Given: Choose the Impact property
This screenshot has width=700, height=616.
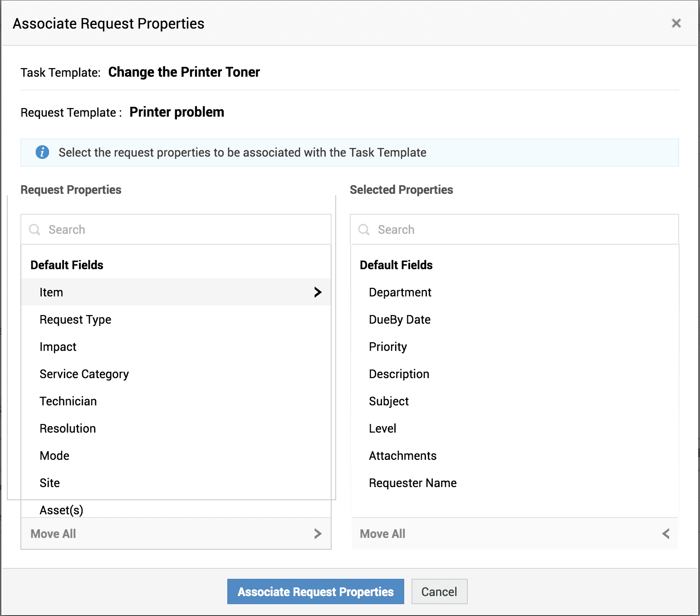Looking at the screenshot, I should pyautogui.click(x=58, y=347).
